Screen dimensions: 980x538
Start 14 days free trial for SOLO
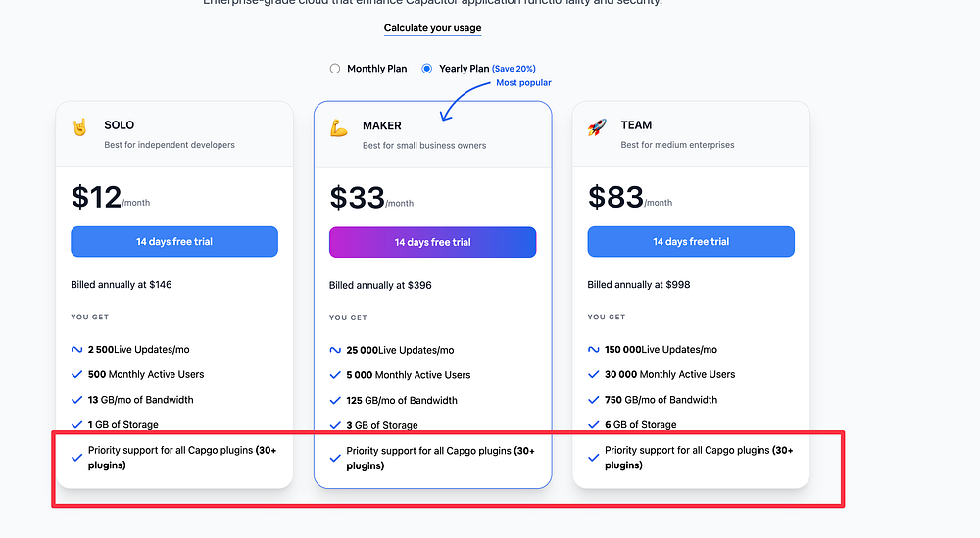[x=174, y=242]
